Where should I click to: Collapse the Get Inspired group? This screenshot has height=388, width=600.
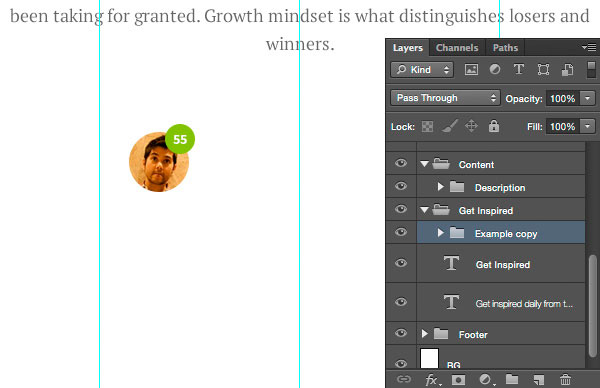click(x=424, y=210)
